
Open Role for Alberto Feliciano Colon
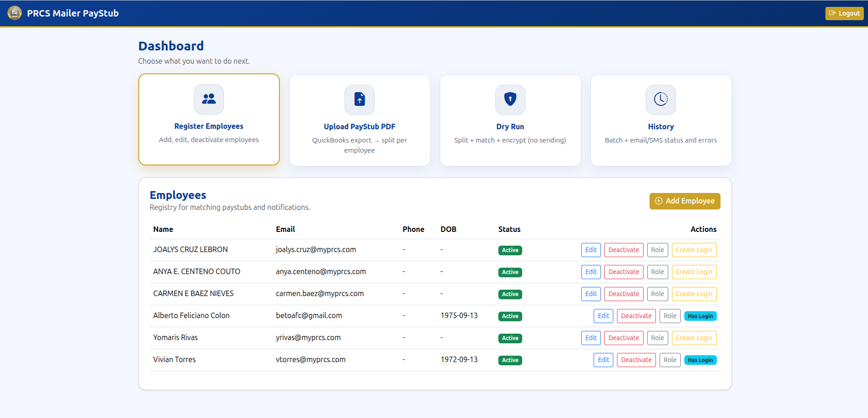[670, 316]
